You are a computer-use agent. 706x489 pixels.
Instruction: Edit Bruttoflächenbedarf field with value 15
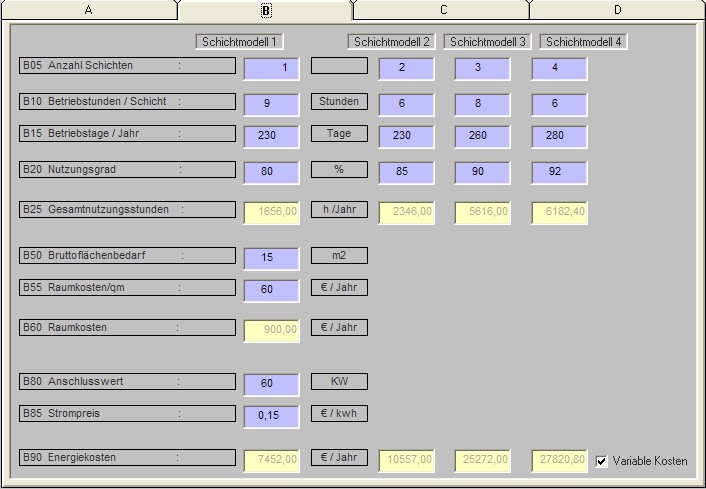[x=272, y=258]
